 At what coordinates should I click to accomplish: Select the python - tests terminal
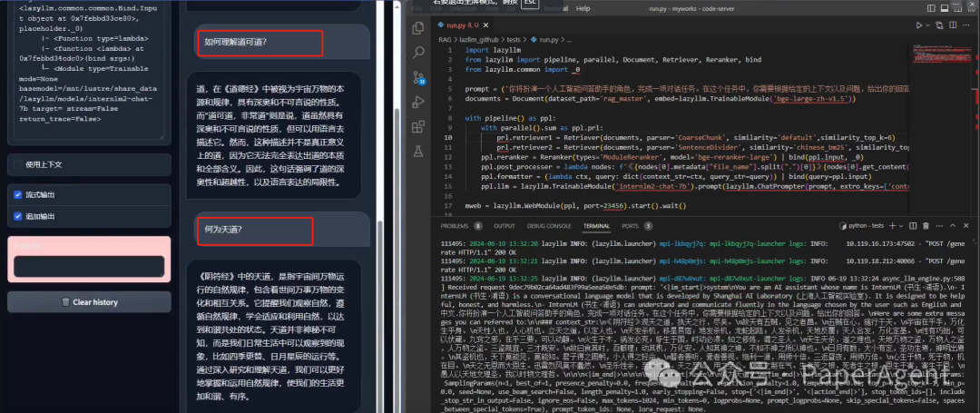[863, 225]
